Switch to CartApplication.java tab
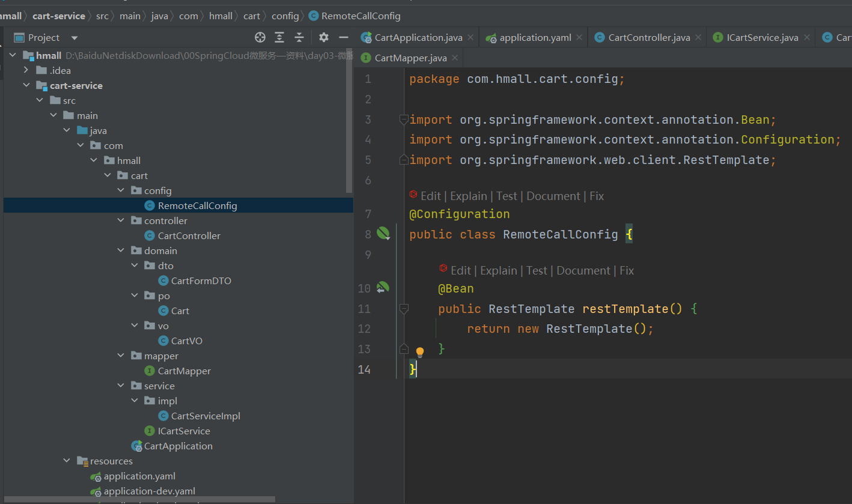Image resolution: width=852 pixels, height=504 pixels. [418, 37]
